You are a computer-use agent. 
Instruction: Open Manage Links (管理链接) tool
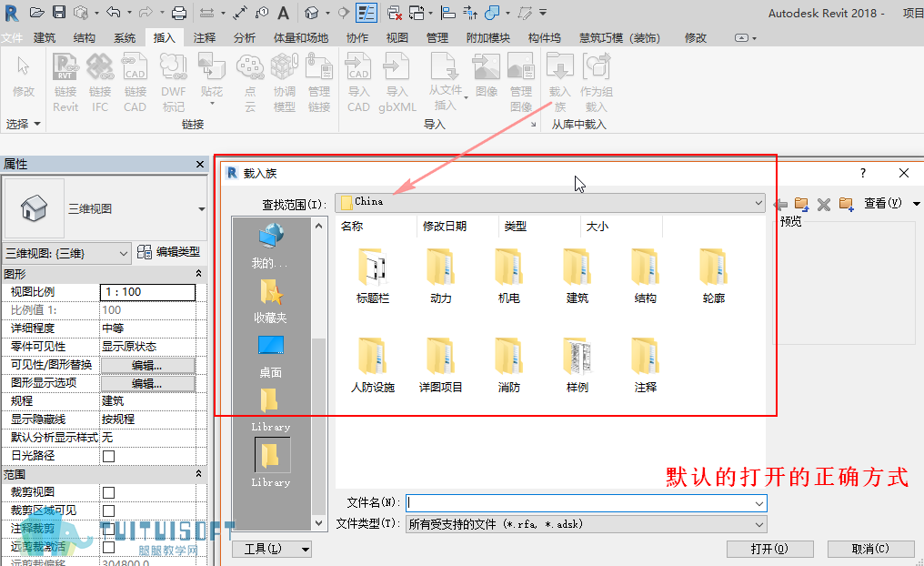[319, 83]
